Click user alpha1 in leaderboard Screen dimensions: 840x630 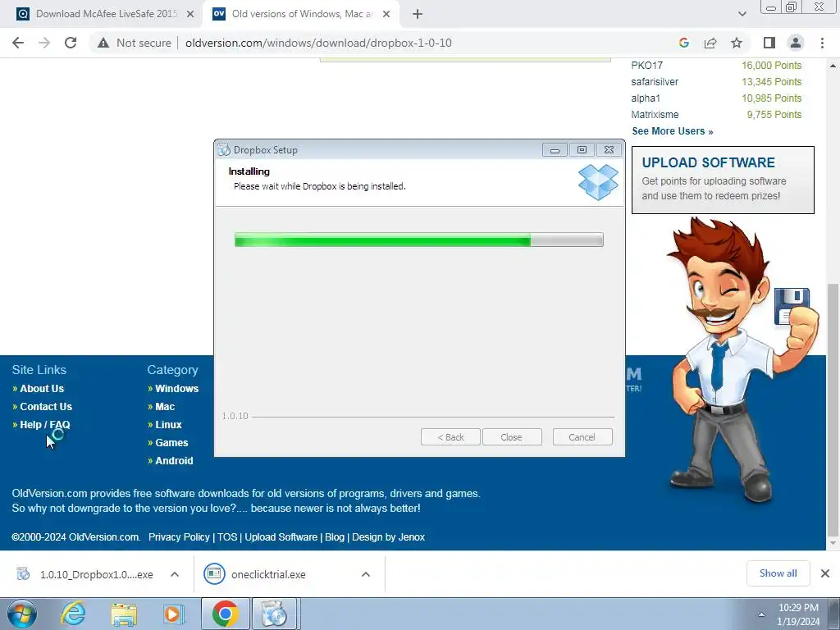[x=646, y=98]
